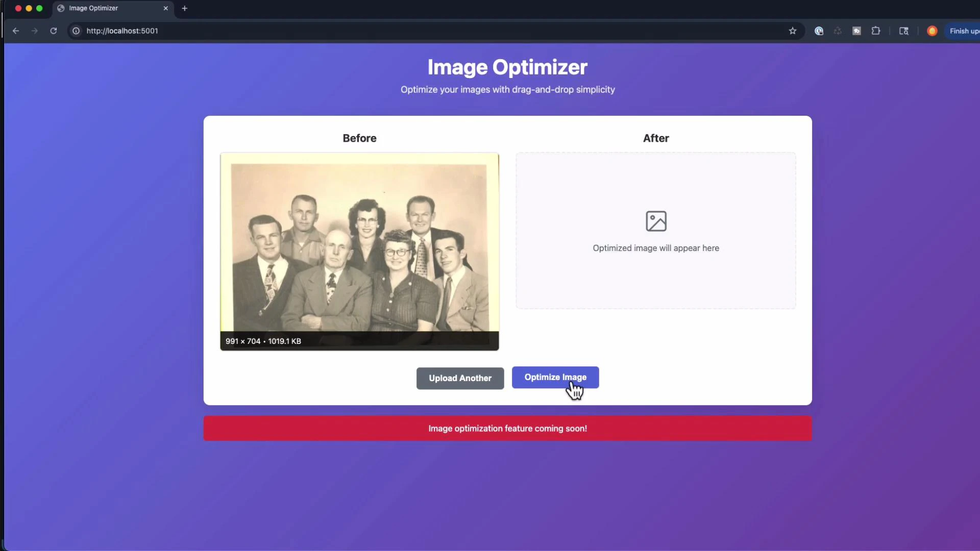Viewport: 980px width, 551px height.
Task: Click the grey 'fb' extension icon
Action: [x=857, y=31]
